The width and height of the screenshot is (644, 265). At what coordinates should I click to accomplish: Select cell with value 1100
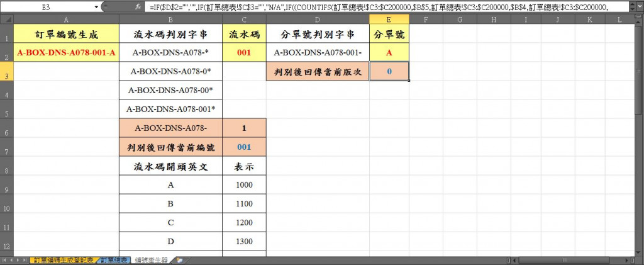244,203
